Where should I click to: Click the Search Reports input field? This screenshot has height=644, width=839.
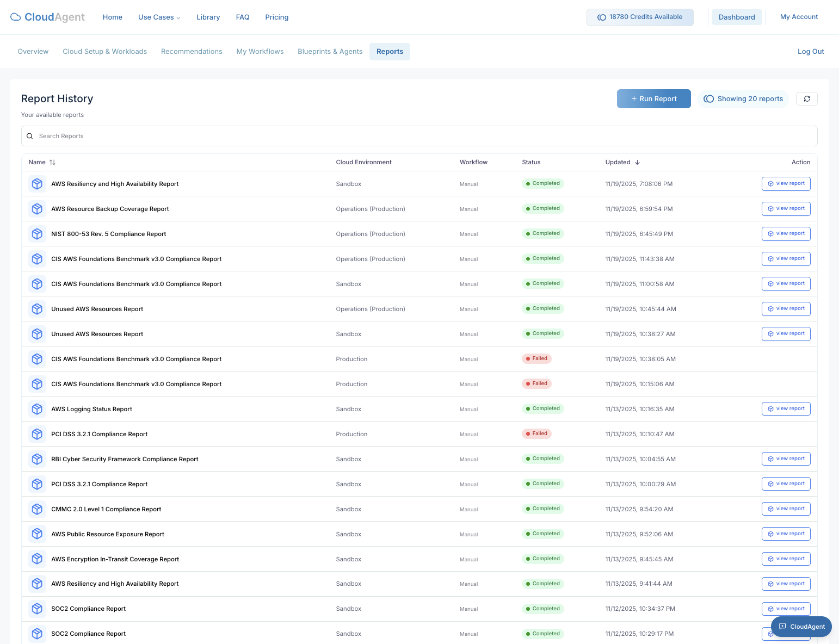point(218,136)
